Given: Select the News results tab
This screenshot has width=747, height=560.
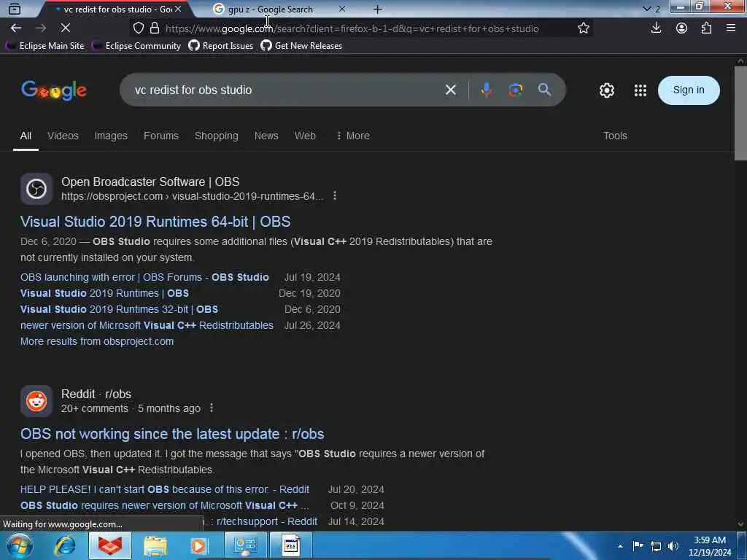Looking at the screenshot, I should [266, 136].
